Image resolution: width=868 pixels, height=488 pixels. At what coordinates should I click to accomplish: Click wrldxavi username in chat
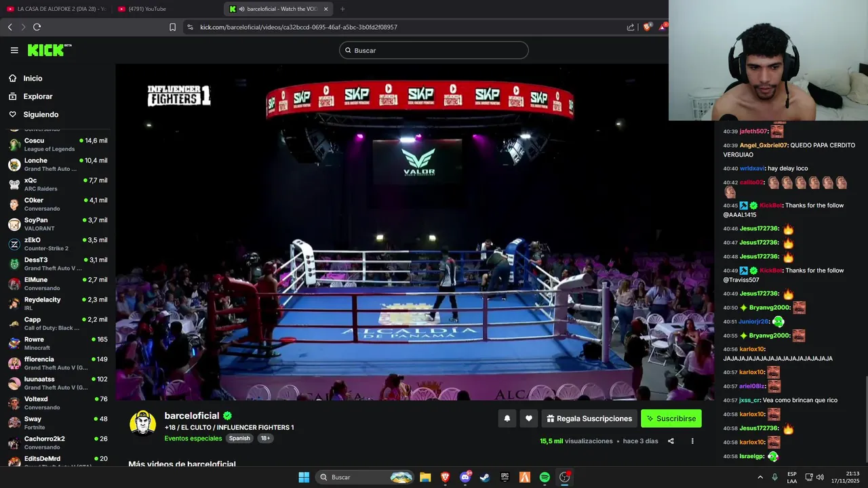(x=752, y=168)
